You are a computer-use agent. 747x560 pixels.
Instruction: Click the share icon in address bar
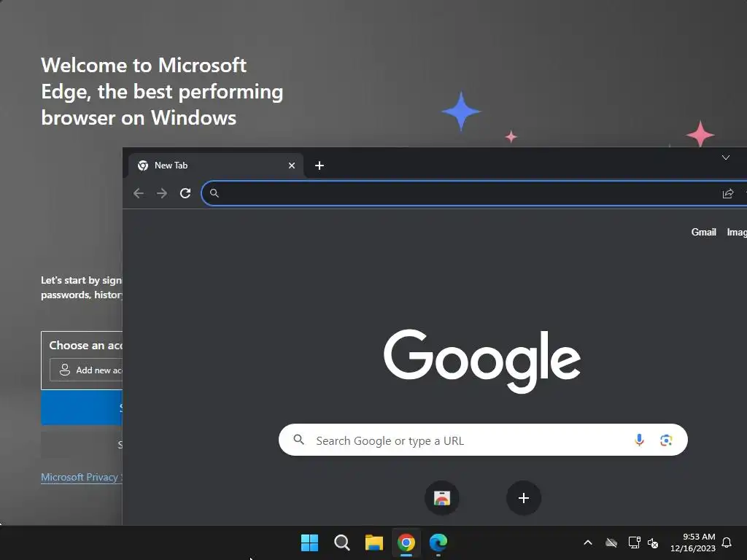pyautogui.click(x=727, y=193)
